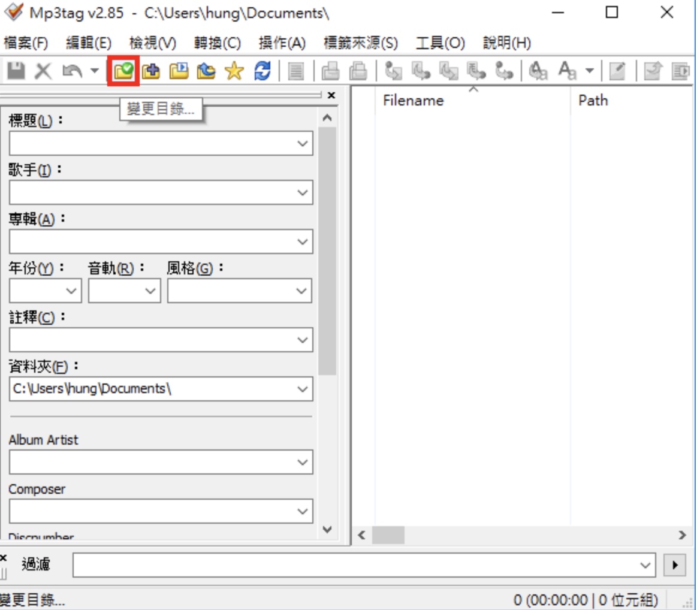Viewport: 700px width, 610px height.
Task: Click tag panel scroll up arrow
Action: pyautogui.click(x=327, y=118)
